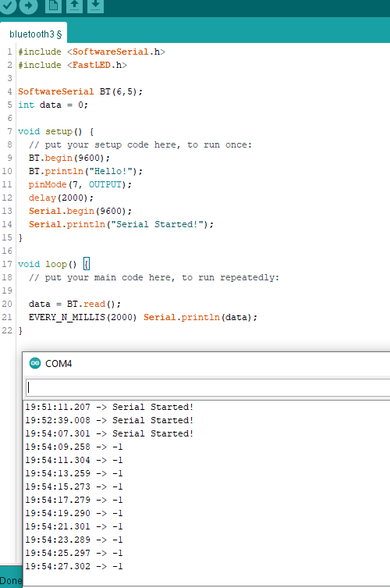Place cursor on delay(2000) line
The image size is (390, 588).
point(61,198)
